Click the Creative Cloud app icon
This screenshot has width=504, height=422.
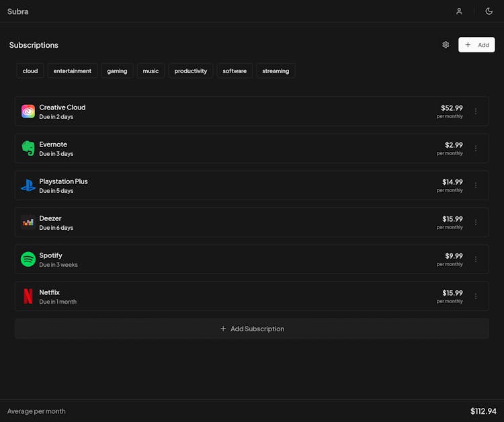click(28, 112)
